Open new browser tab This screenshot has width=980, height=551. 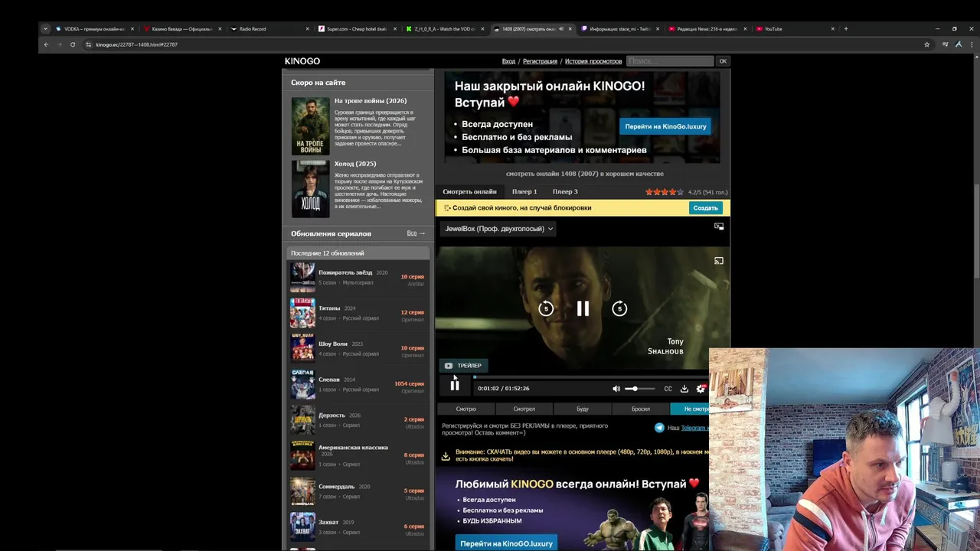[x=846, y=29]
